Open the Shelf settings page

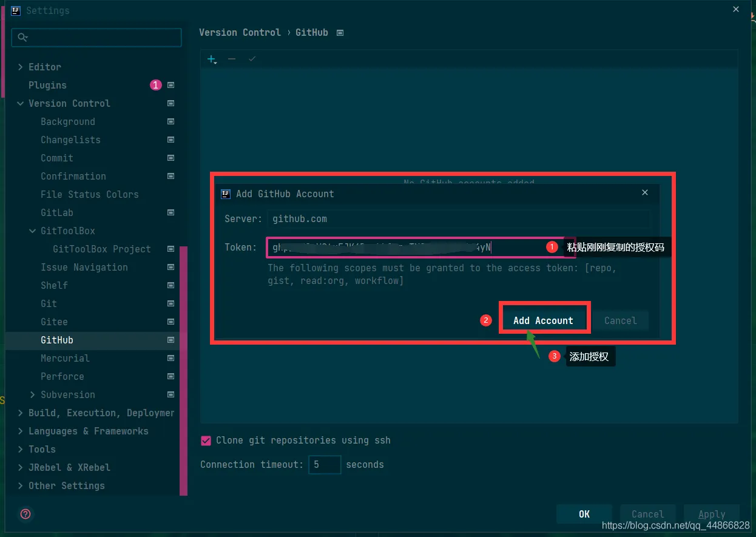(54, 285)
